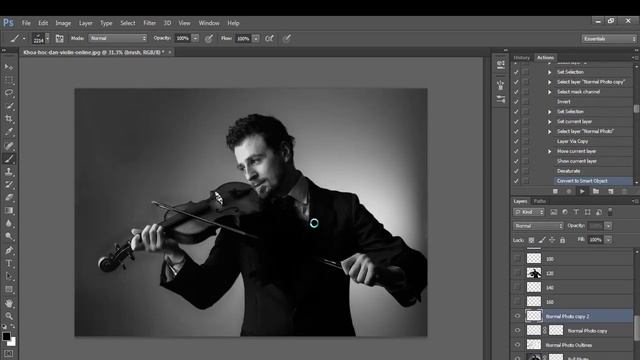The height and width of the screenshot is (360, 640).
Task: Select the Horizontal Type tool
Action: coord(9,264)
